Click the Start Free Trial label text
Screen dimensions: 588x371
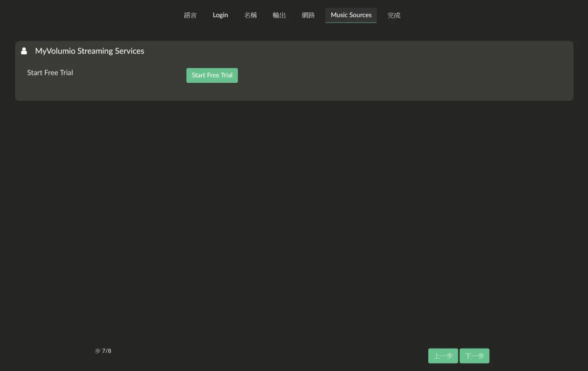(50, 73)
